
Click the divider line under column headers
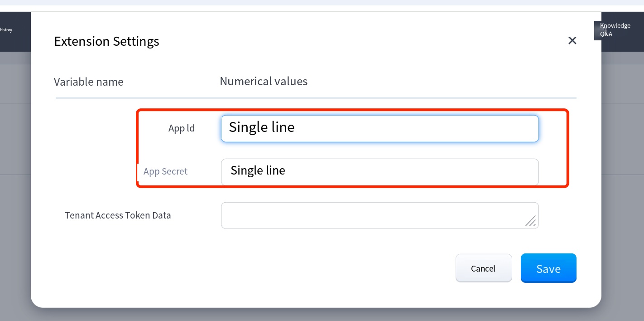point(316,98)
